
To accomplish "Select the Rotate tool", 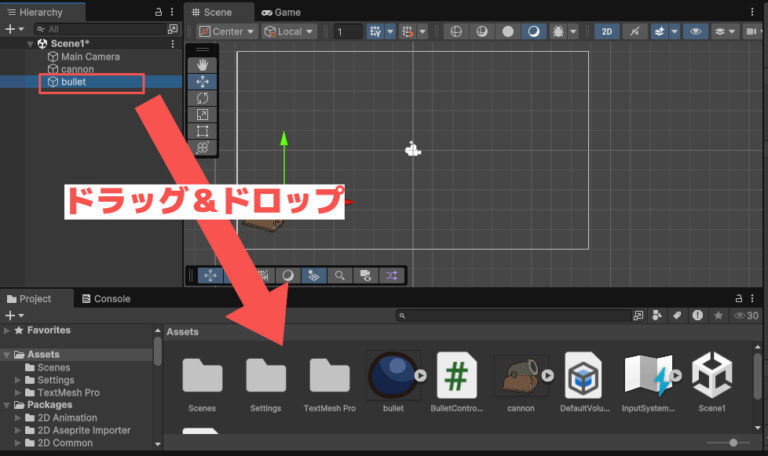I will click(202, 98).
